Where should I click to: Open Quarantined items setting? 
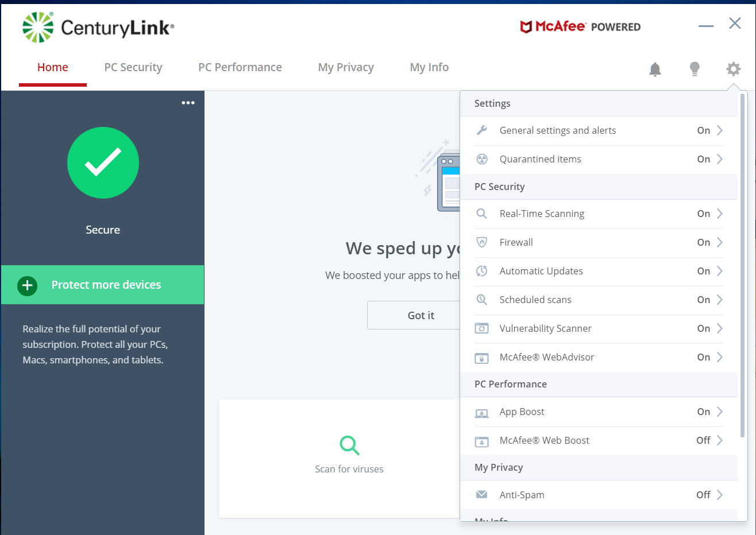[599, 159]
